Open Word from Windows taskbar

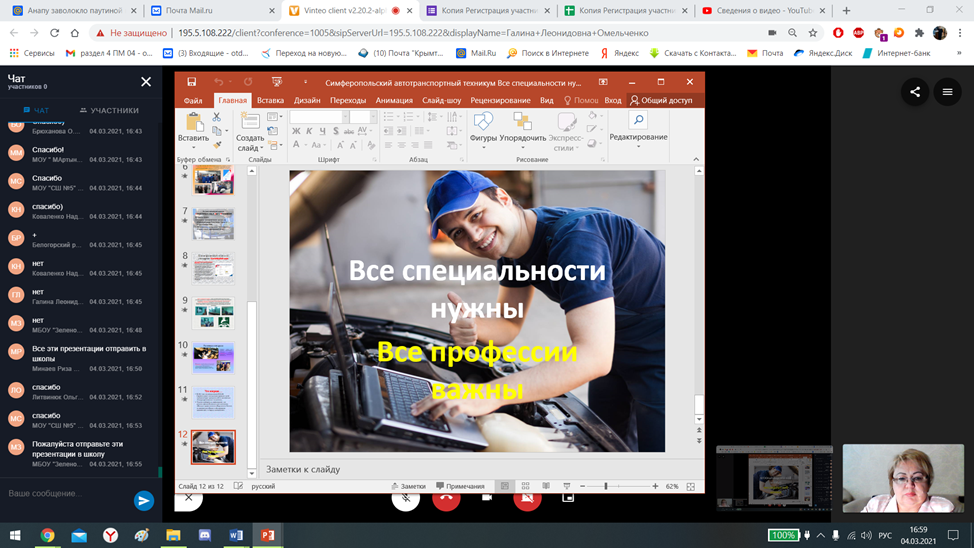pos(236,535)
